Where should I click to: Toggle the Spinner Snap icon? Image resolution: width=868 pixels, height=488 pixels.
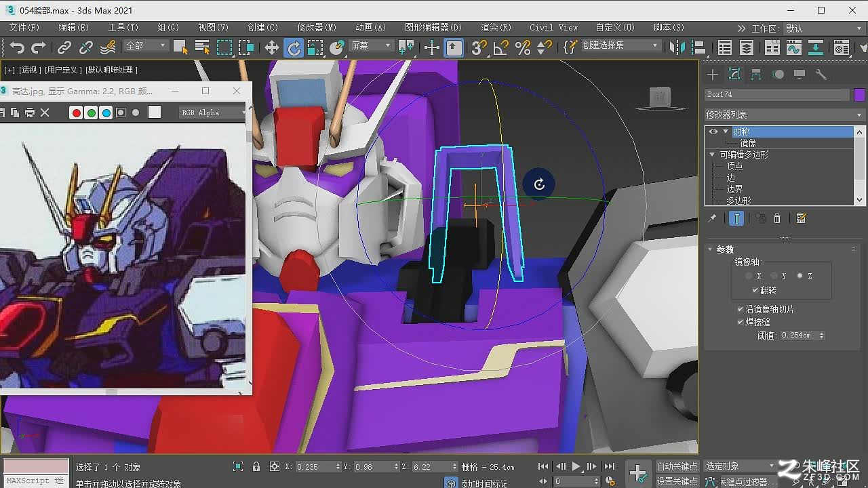coord(545,47)
